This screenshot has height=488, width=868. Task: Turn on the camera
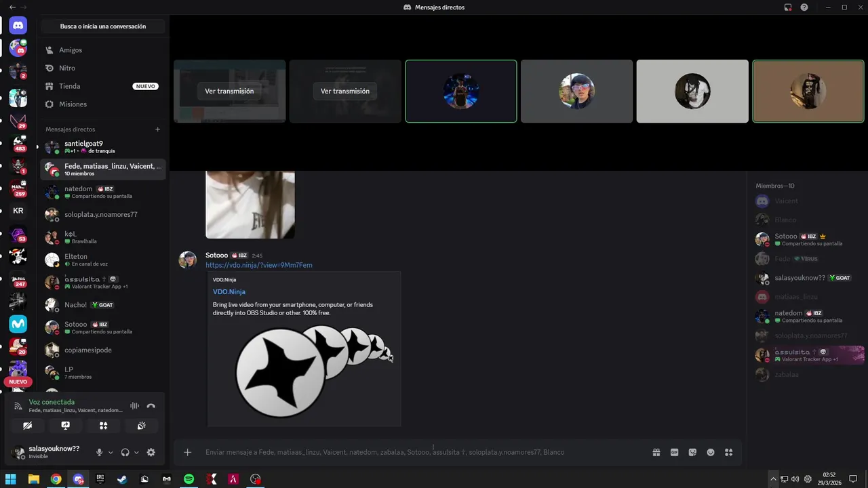point(27,426)
